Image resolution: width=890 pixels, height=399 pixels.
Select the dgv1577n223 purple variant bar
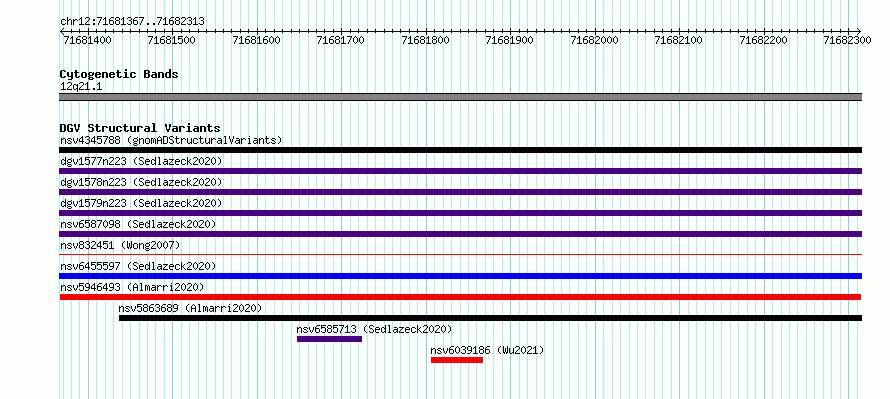pyautogui.click(x=460, y=171)
